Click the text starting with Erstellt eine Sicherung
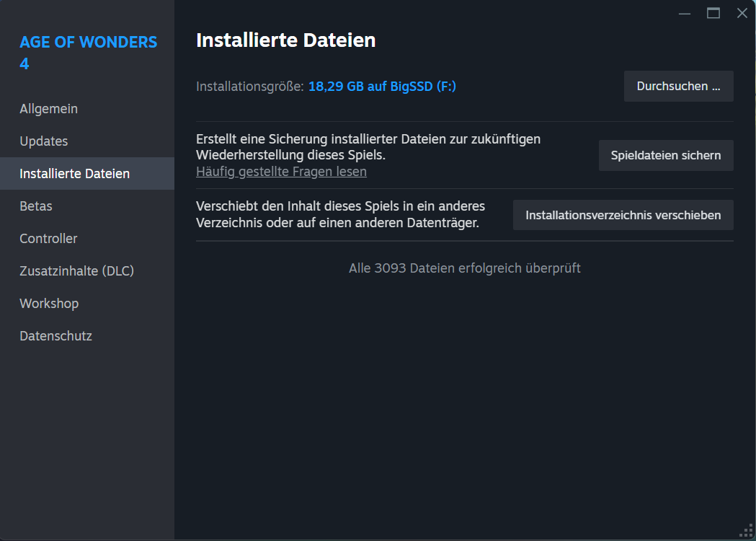The image size is (756, 541). point(368,147)
